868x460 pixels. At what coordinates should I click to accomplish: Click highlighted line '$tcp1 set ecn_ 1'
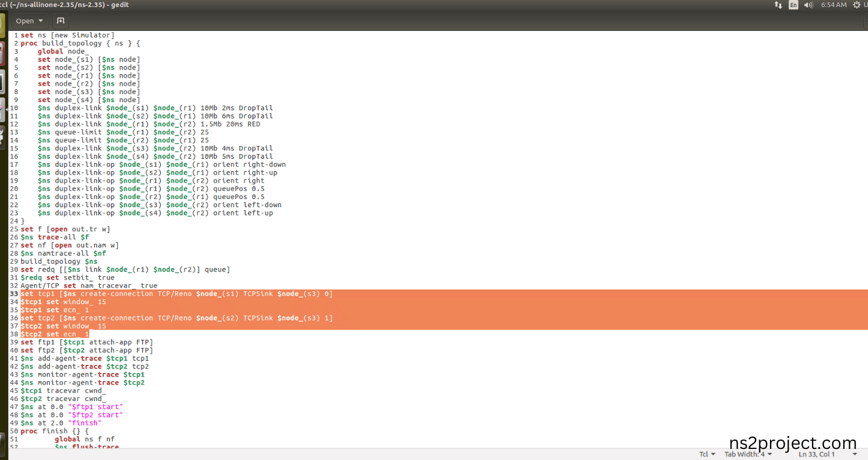(x=55, y=310)
